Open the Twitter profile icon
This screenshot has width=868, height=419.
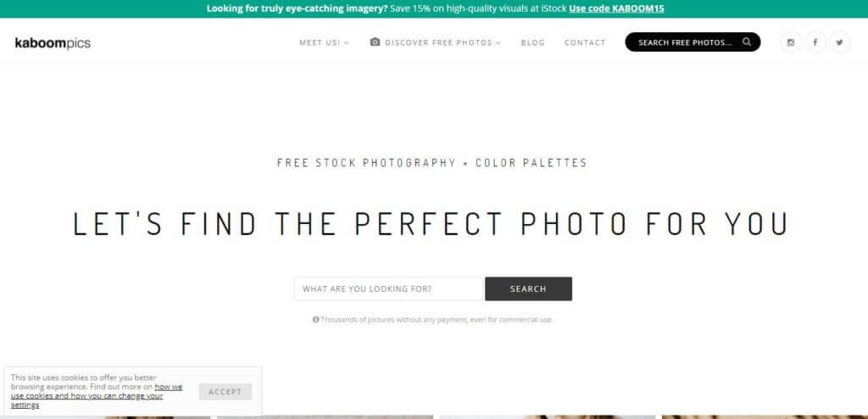coord(840,42)
